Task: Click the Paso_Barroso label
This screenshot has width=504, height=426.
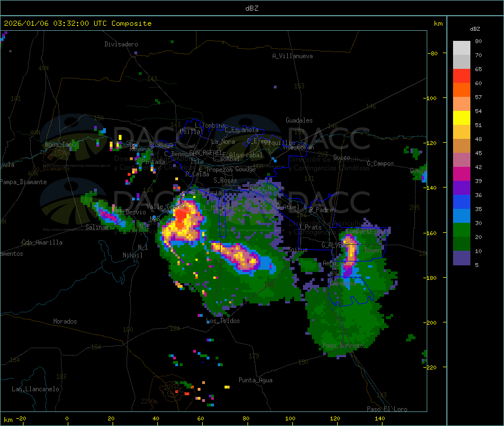Action: pos(343,345)
